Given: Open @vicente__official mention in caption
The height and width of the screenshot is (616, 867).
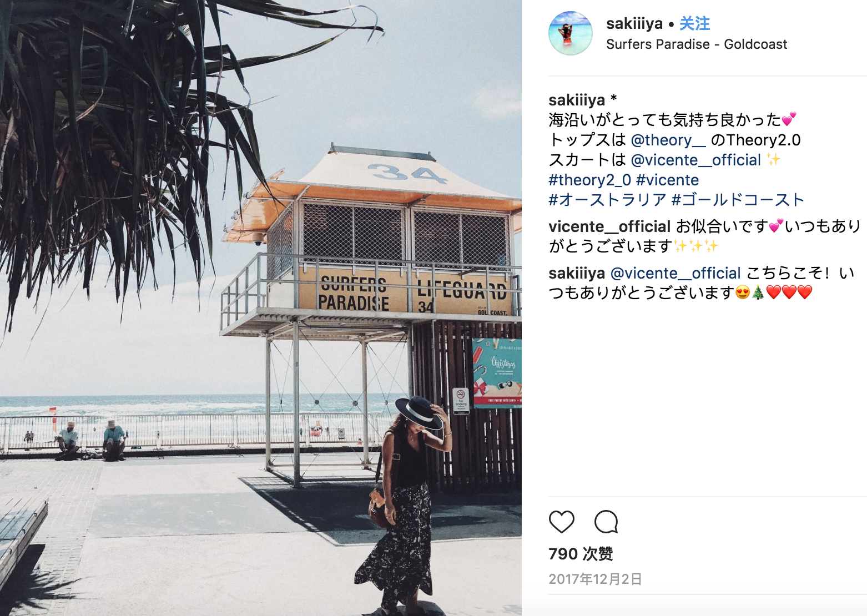Looking at the screenshot, I should [x=696, y=160].
